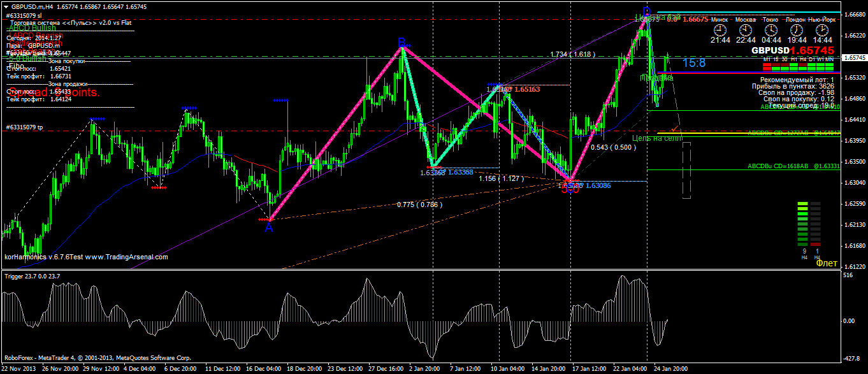Screen dimensions: 868x374
Task: Click the W1 timeframe trend cell
Action: [820, 66]
